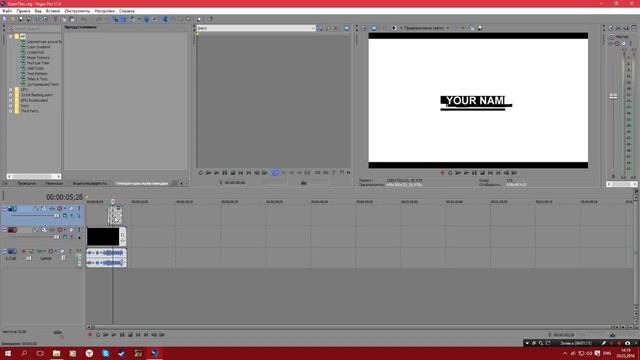Switch to the Переходы tab

[53, 183]
